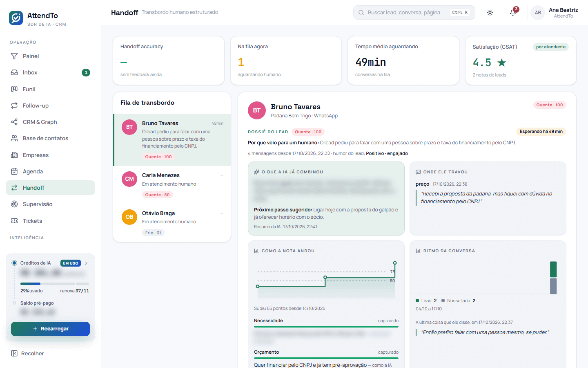Open notifications bell with 3 badge
588x368 pixels.
(513, 13)
